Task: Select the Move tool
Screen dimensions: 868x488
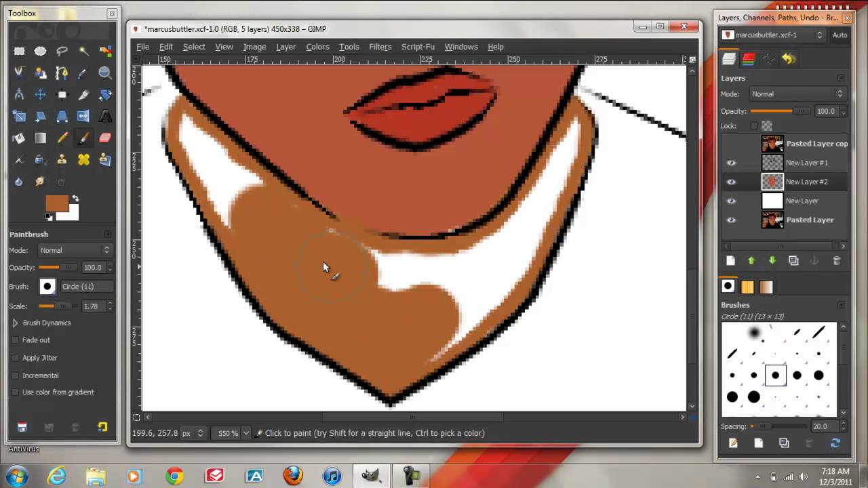Action: pyautogui.click(x=41, y=94)
